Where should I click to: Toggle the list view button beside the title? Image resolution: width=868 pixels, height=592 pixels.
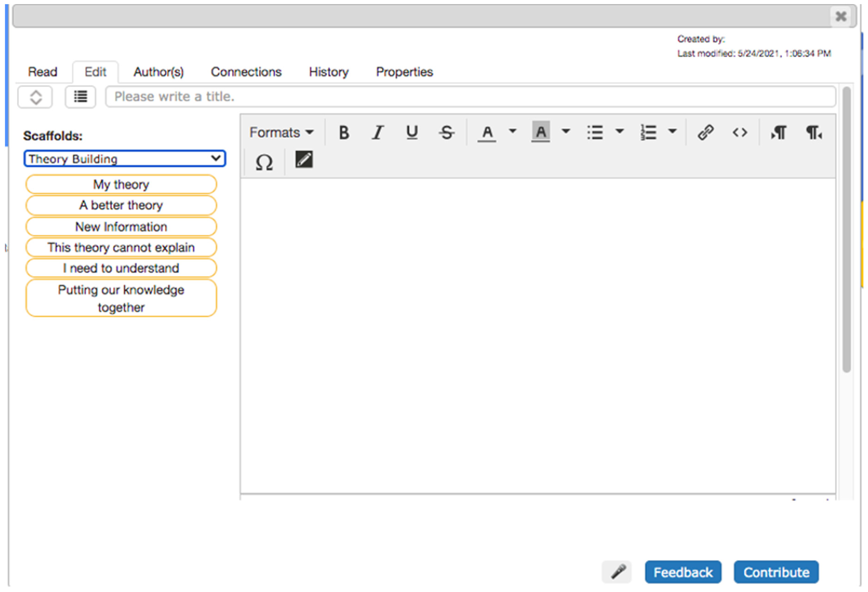point(80,97)
